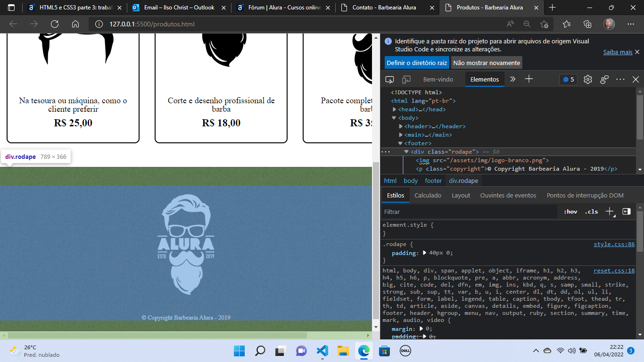
Task: Expand the margin 0 shorthand triangle
Action: click(421, 329)
